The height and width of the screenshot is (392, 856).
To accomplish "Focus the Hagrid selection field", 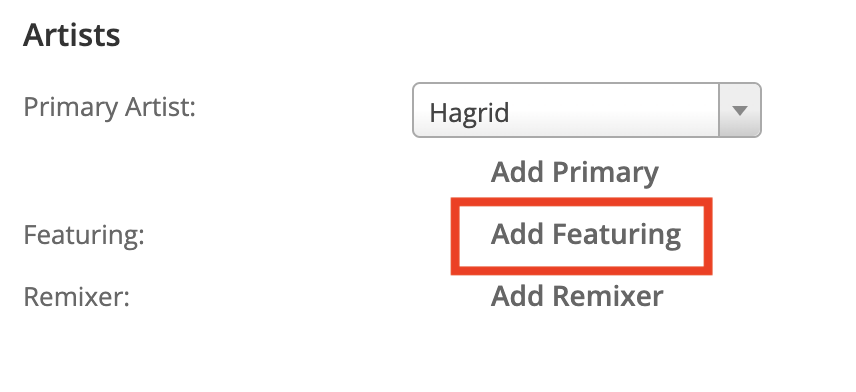I will [586, 110].
